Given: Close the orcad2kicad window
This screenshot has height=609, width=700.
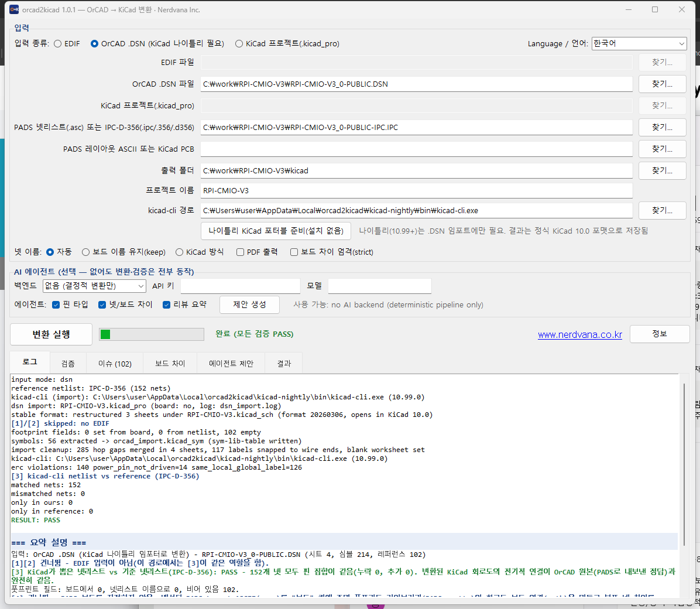Looking at the screenshot, I should pyautogui.click(x=682, y=9).
